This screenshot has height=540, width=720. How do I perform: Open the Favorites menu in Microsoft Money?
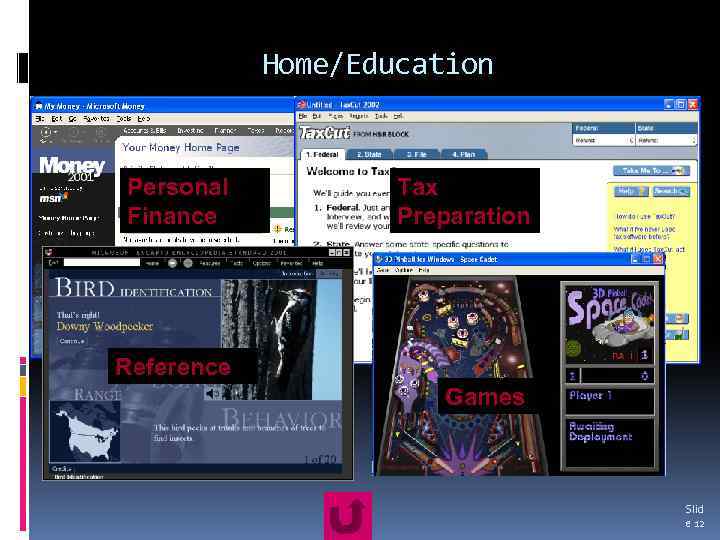(x=96, y=119)
